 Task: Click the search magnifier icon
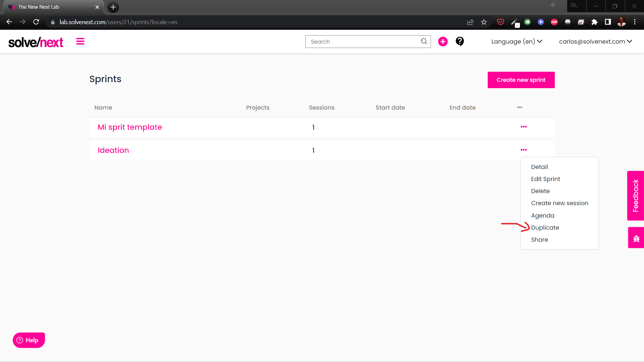coord(424,41)
